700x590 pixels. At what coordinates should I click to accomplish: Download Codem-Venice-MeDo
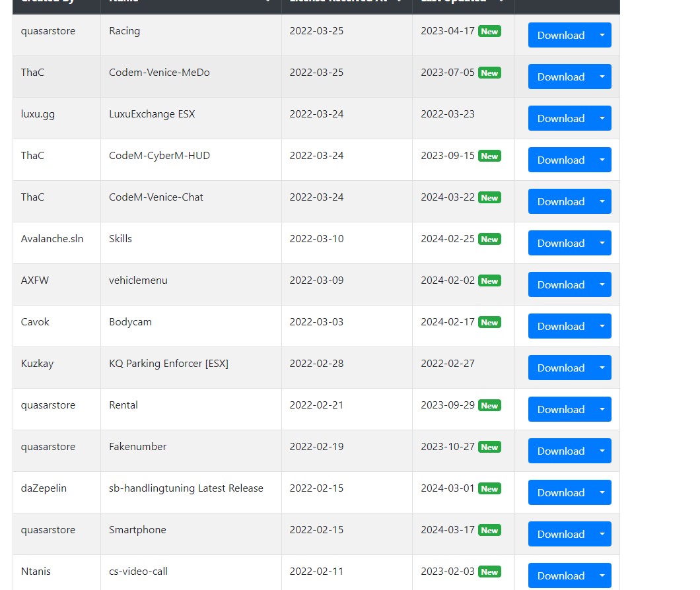point(561,77)
